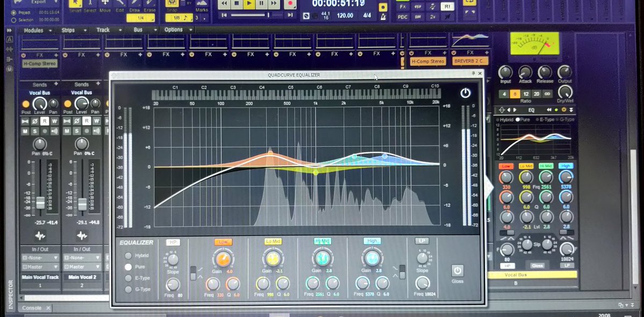Adjust the Main Vocal Track volume fader
The image size is (644, 317).
coord(40,202)
